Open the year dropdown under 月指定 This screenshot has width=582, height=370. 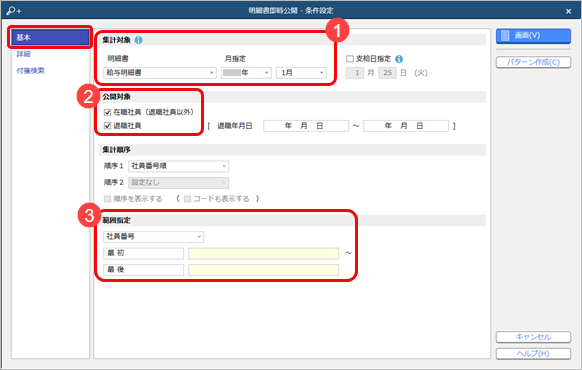246,73
